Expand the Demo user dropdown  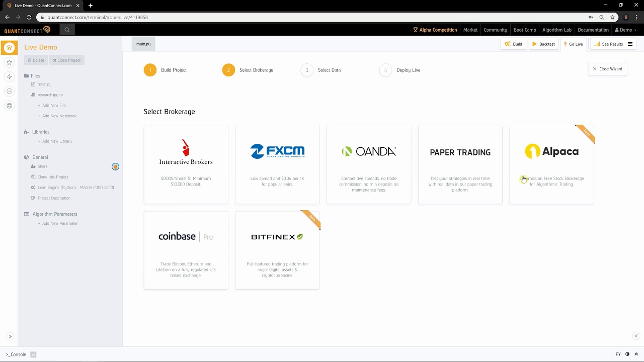tap(626, 30)
